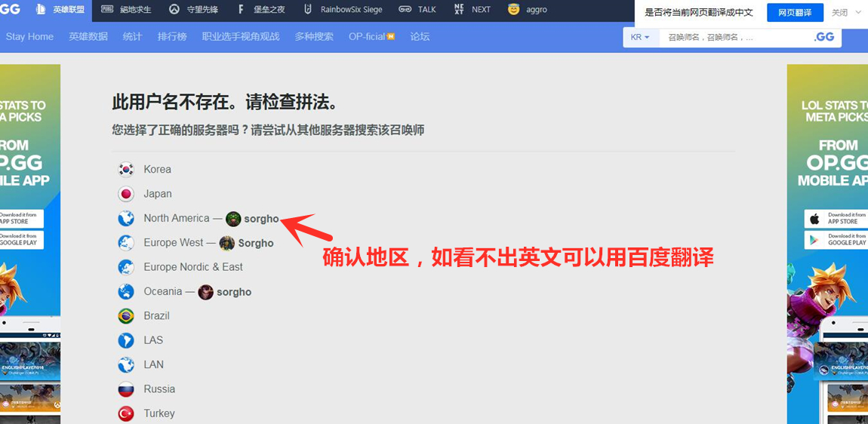Image resolution: width=868 pixels, height=424 pixels.
Task: Click left ad App Store badge
Action: click(x=22, y=218)
